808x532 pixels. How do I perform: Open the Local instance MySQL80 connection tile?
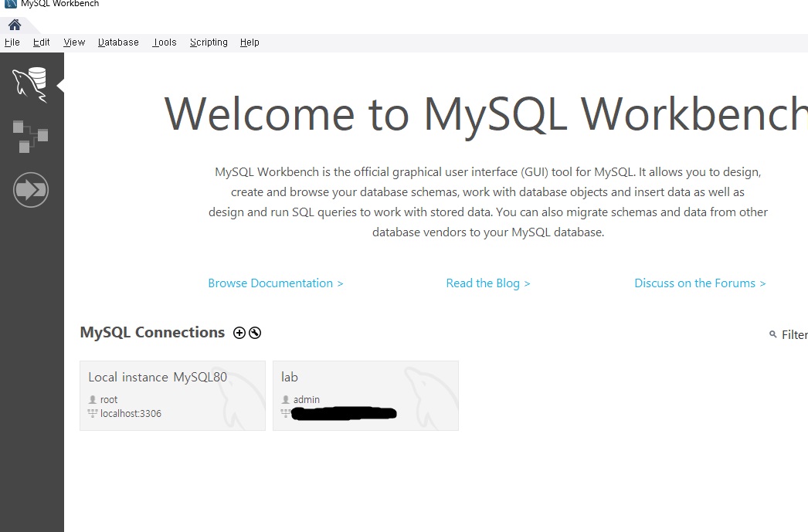pos(172,395)
